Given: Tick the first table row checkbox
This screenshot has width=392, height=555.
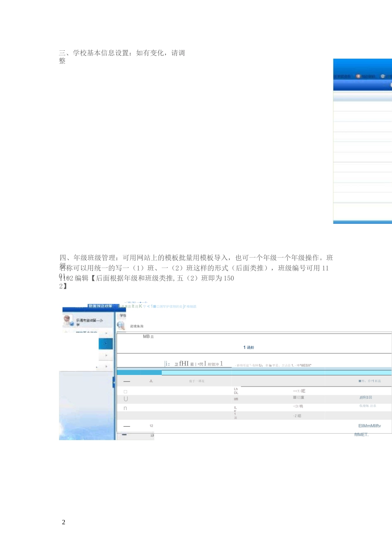Looking at the screenshot, I should pyautogui.click(x=125, y=391).
